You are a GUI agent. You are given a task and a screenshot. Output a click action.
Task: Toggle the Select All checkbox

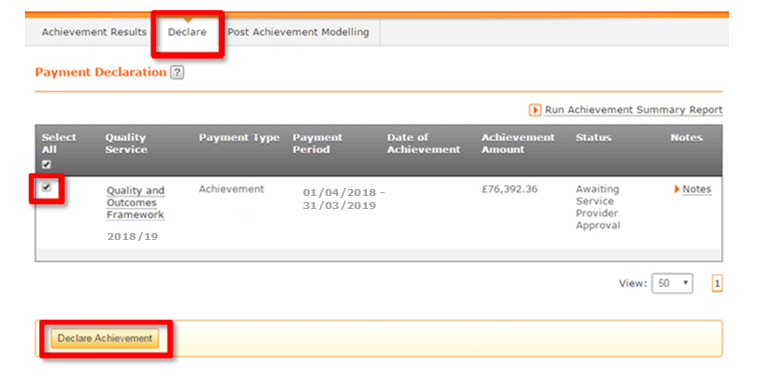(x=46, y=165)
